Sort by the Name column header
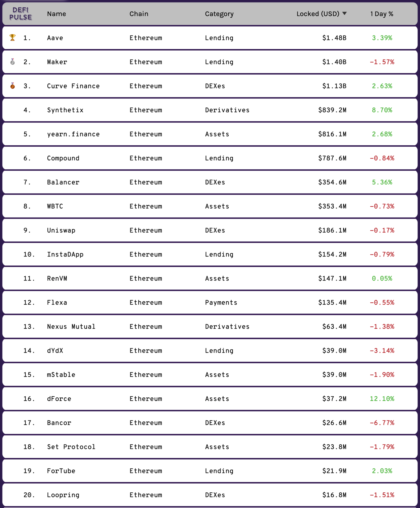 click(x=57, y=14)
